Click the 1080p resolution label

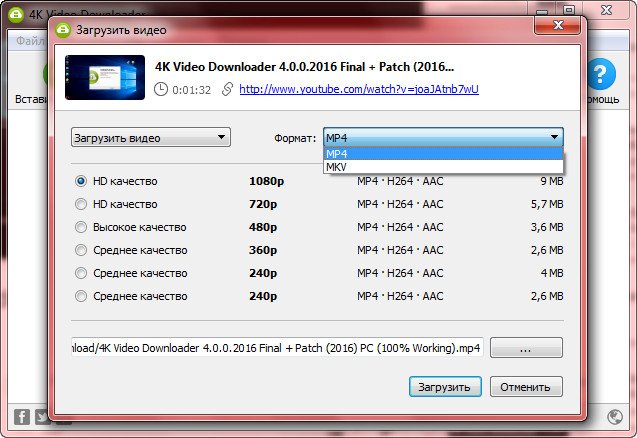266,181
